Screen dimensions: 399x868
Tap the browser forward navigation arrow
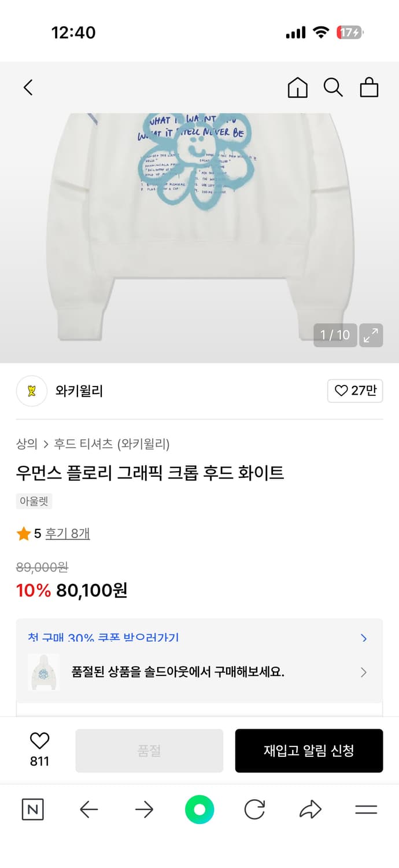point(144,810)
